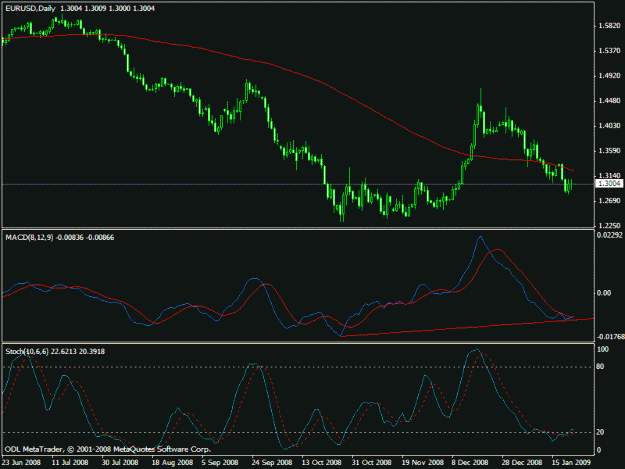
Task: Click date label 5 Sep 2008
Action: click(220, 462)
